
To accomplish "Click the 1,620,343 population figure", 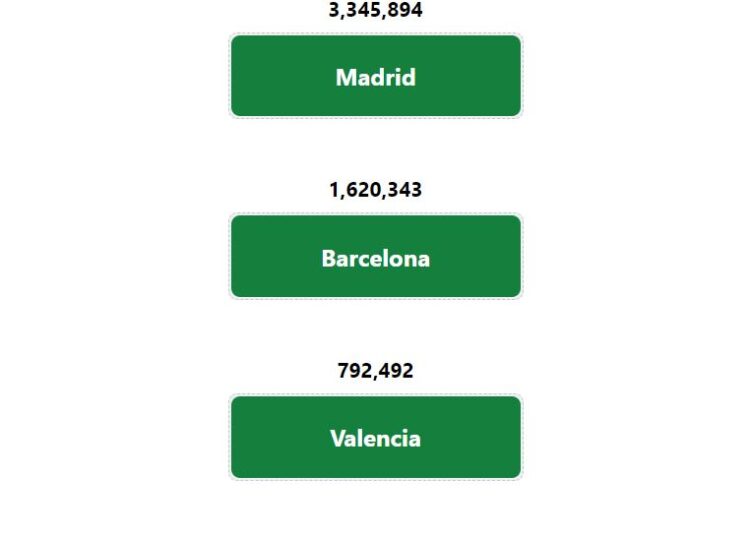I will pyautogui.click(x=375, y=190).
